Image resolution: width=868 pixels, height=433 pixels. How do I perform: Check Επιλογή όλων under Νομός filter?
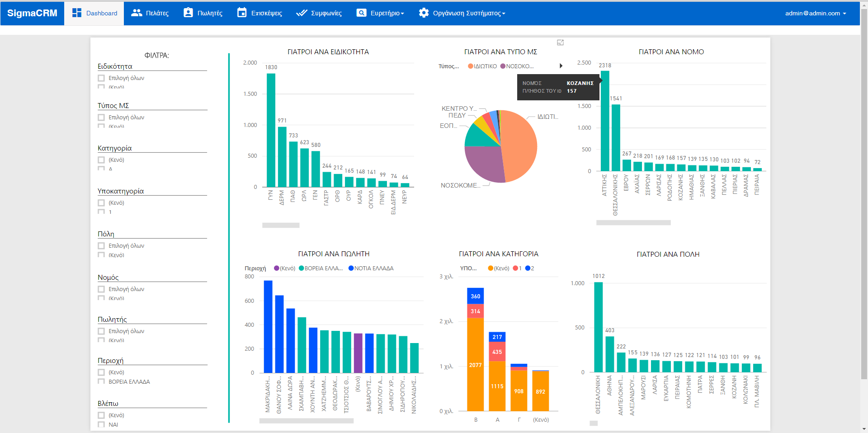(101, 289)
